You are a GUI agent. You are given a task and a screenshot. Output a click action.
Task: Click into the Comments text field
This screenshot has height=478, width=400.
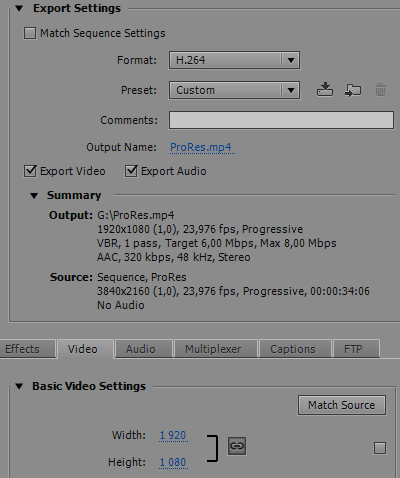coord(281,120)
